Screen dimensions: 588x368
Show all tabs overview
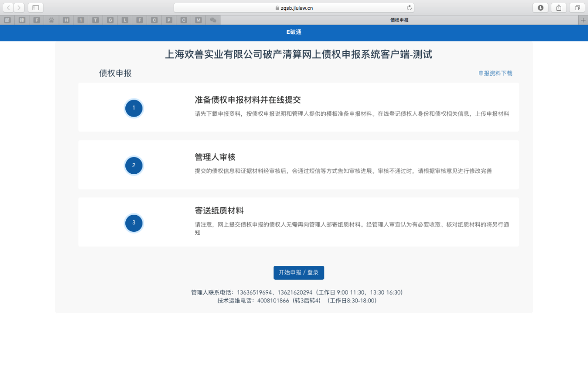point(577,7)
